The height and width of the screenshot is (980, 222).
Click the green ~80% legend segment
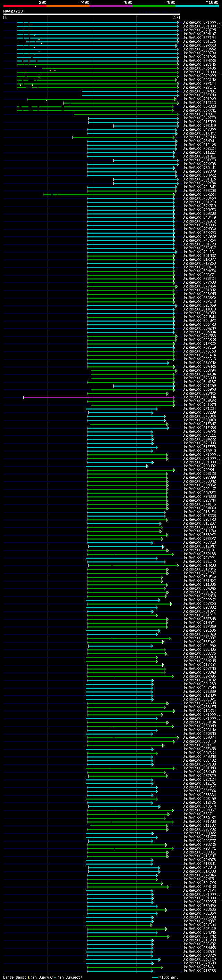(x=154, y=6)
